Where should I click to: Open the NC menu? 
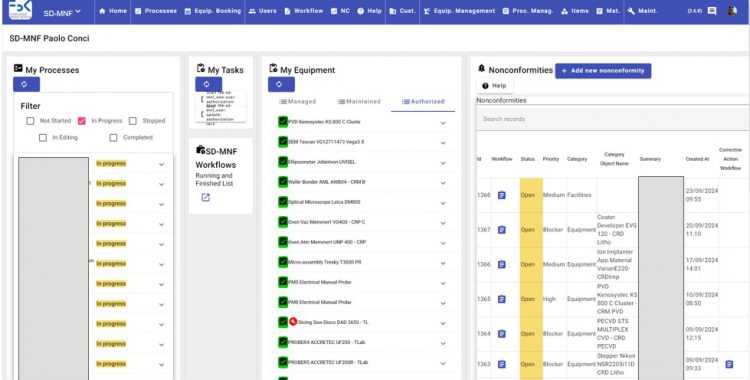341,11
